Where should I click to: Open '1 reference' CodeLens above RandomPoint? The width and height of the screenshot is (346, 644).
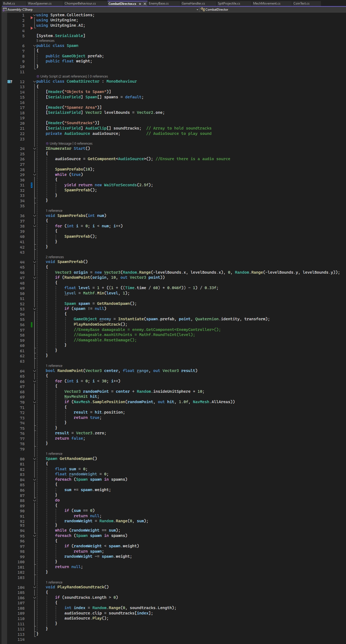click(x=54, y=366)
